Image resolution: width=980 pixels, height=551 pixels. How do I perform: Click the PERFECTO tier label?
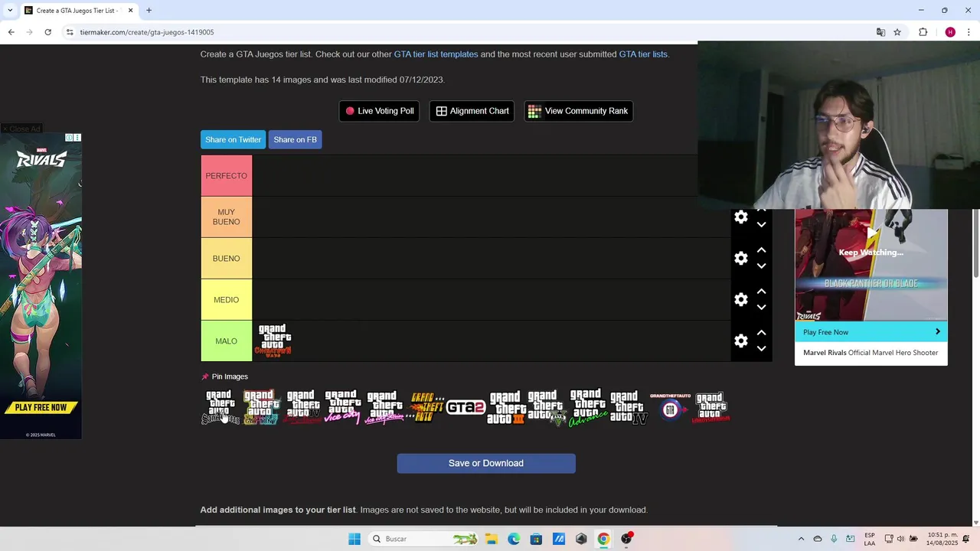coord(226,176)
